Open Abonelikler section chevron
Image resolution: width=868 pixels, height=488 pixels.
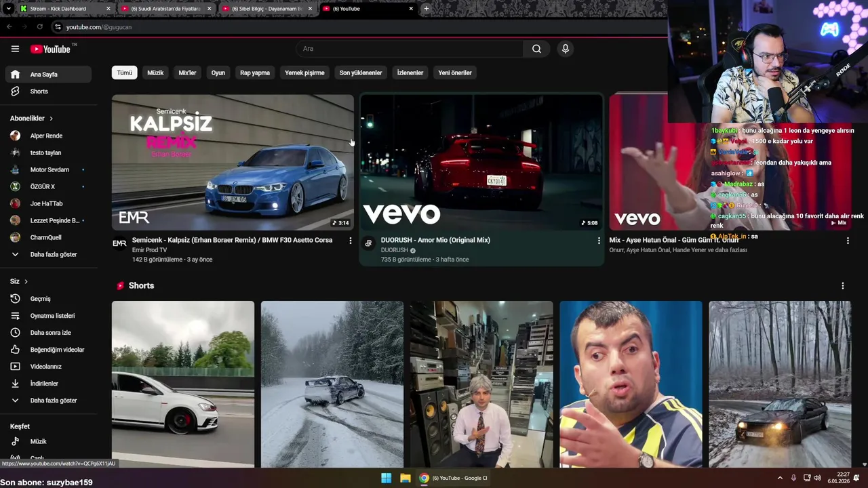pyautogui.click(x=51, y=119)
